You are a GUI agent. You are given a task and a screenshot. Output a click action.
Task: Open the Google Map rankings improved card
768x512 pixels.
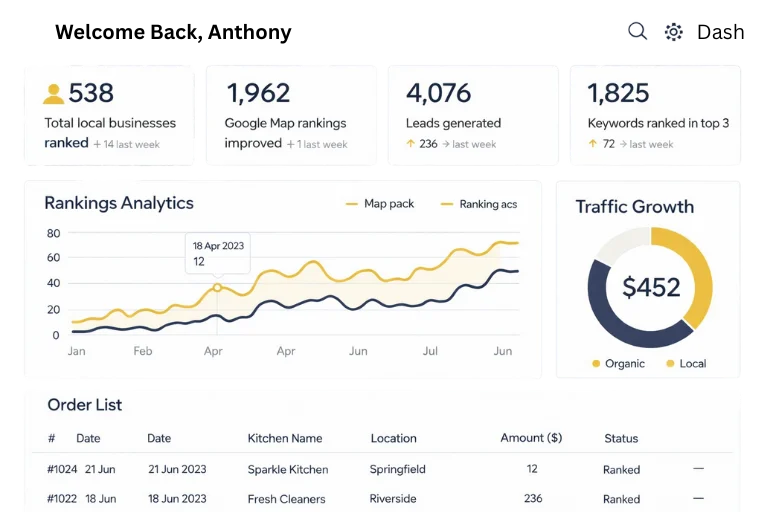(x=291, y=116)
